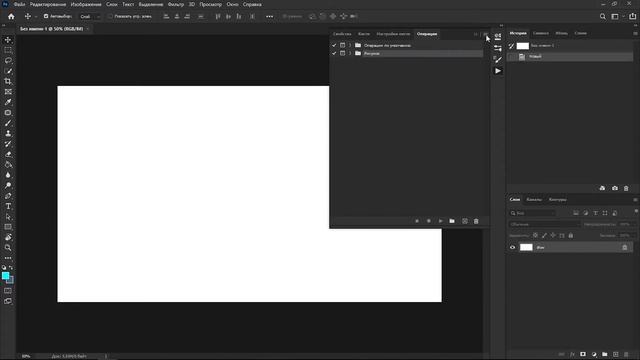Screen dimensions: 640x360
Task: Open the Изображение menu
Action: [86, 4]
